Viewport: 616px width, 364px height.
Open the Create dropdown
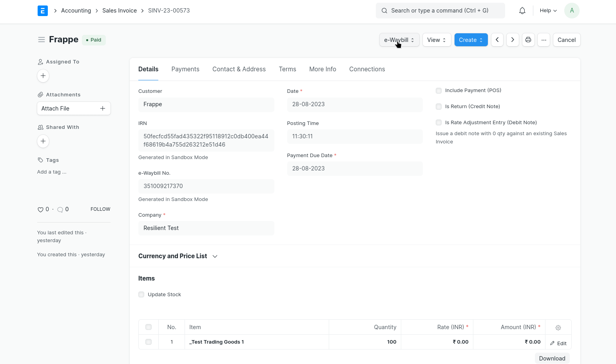click(x=471, y=40)
